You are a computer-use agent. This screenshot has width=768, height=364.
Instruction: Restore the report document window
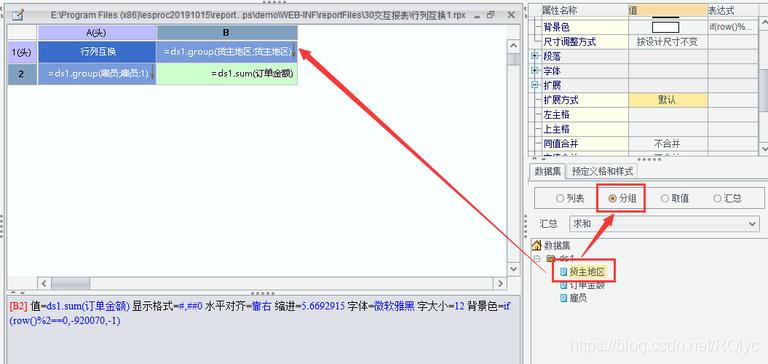(x=491, y=16)
